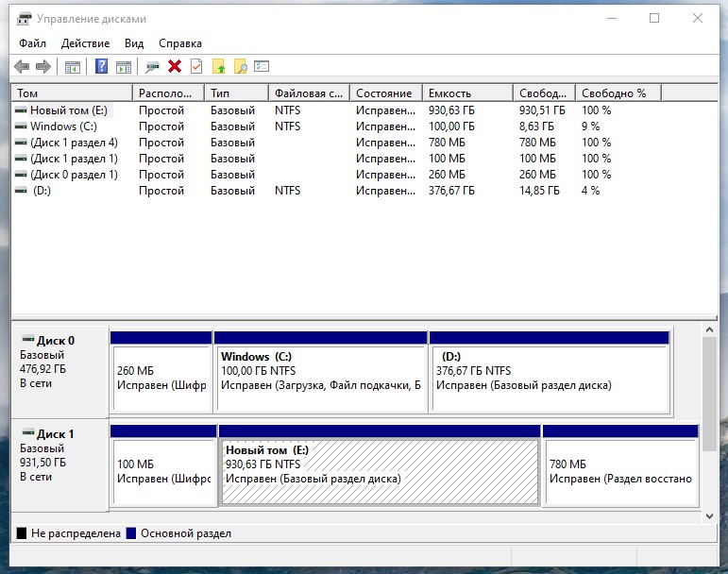Sort by the Емкость column header
Screen dimensions: 728x574
coord(468,93)
